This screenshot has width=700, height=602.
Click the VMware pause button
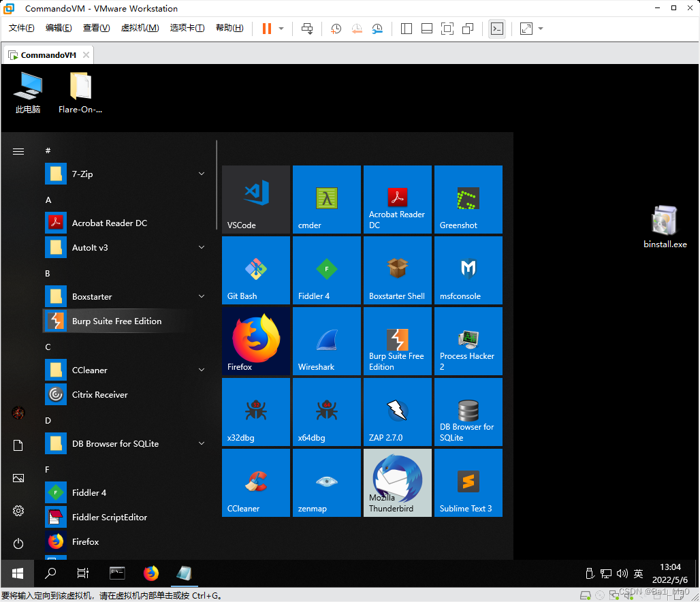[x=267, y=29]
